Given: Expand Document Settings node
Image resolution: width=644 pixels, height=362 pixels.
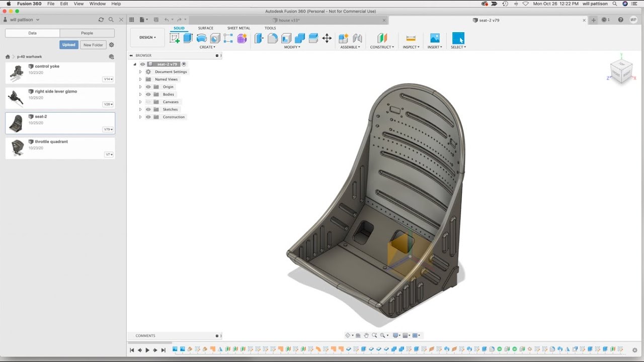Looking at the screenshot, I should pyautogui.click(x=140, y=72).
